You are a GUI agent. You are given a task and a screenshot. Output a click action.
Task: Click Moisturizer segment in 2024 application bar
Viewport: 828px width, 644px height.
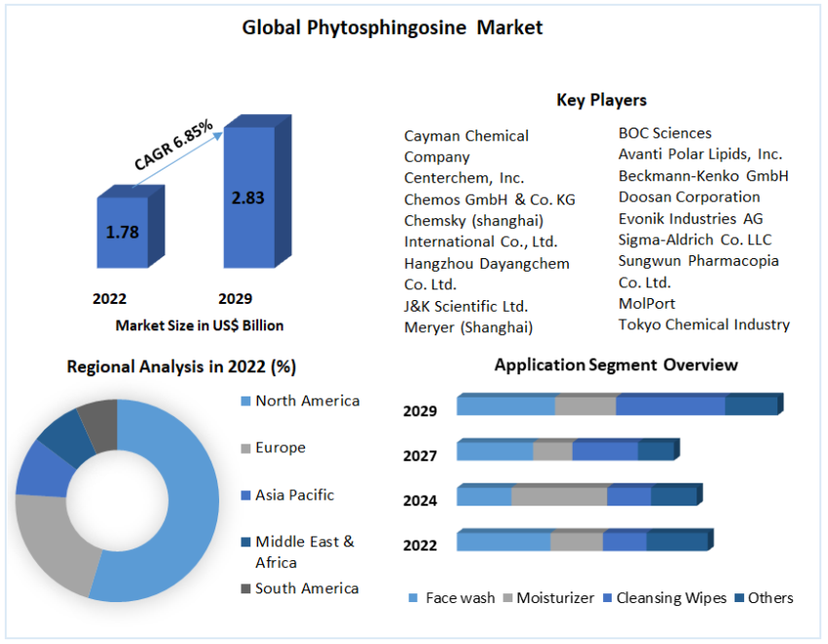tap(559, 496)
